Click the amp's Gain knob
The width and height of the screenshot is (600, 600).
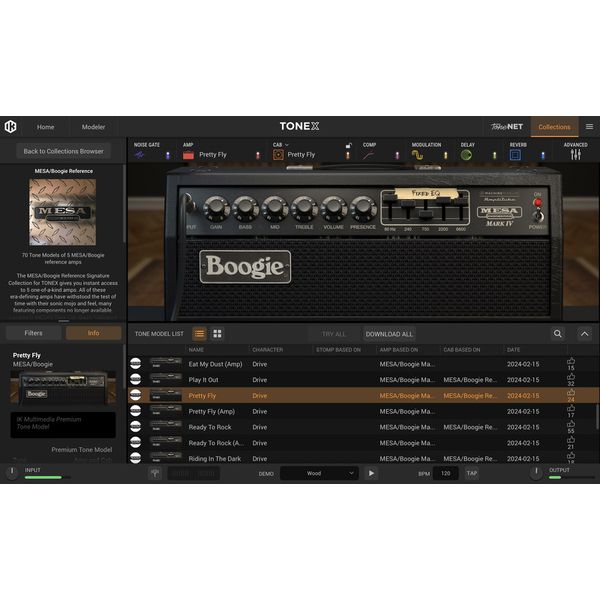coord(216,209)
